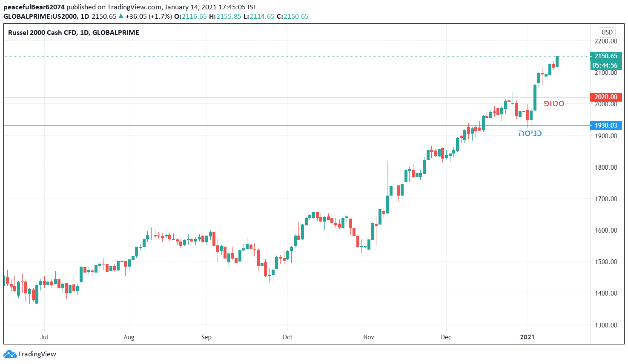
Task: Click the 1300.00 price scale label
Action: tap(606, 325)
